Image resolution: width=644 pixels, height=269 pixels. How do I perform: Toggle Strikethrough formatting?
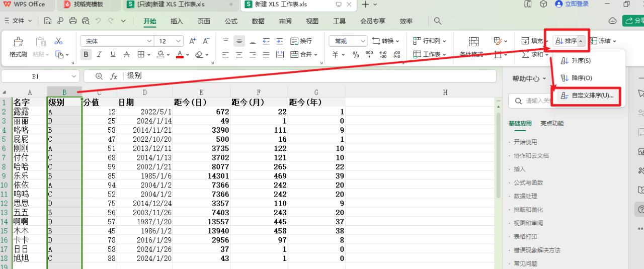[x=127, y=54]
